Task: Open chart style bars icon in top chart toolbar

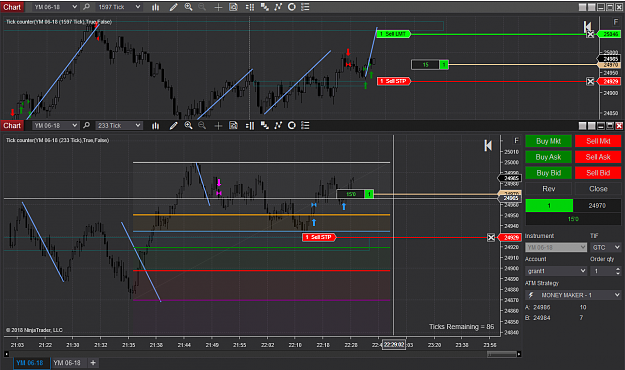Action: (155, 7)
